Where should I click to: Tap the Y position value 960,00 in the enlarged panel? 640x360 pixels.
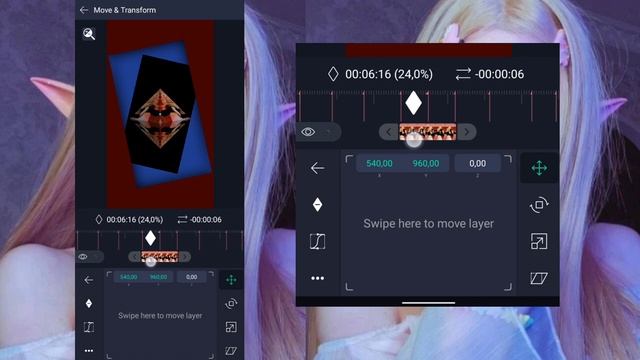click(x=426, y=164)
